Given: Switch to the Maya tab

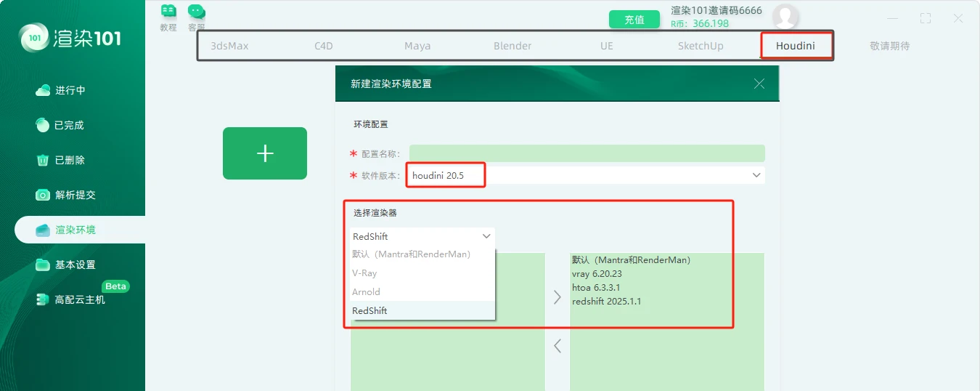Looking at the screenshot, I should point(417,46).
